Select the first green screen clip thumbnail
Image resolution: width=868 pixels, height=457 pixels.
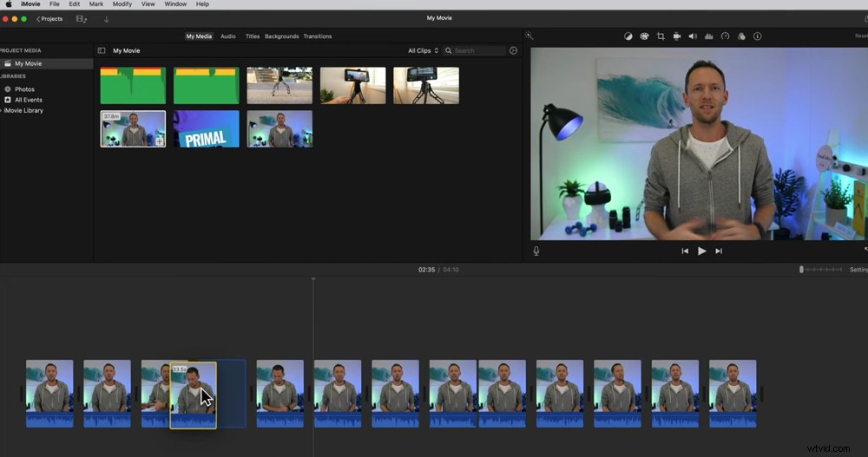tap(133, 86)
